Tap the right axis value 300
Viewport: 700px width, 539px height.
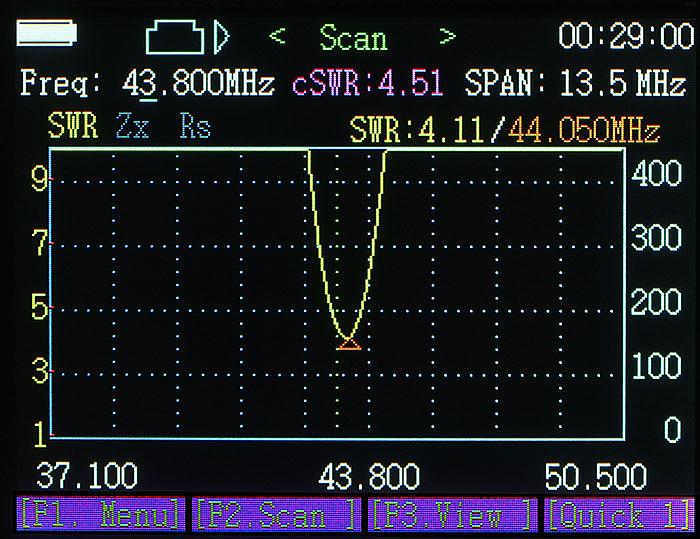tap(656, 237)
